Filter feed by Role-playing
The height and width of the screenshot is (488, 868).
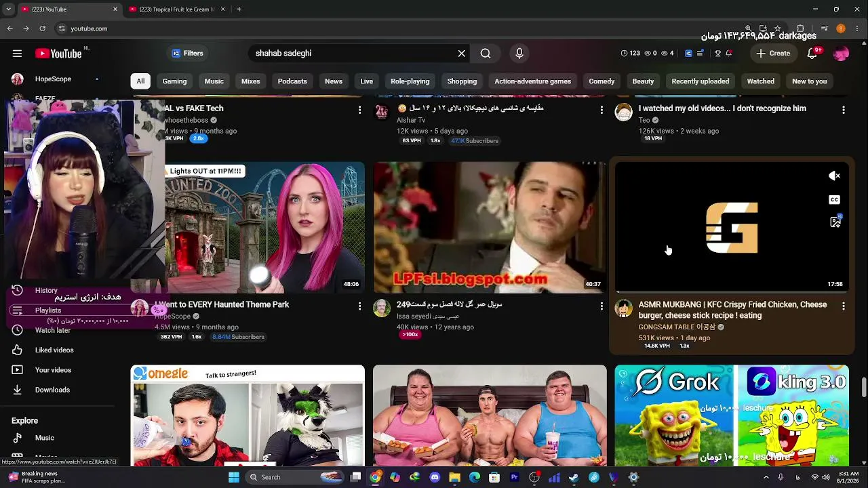pos(410,81)
